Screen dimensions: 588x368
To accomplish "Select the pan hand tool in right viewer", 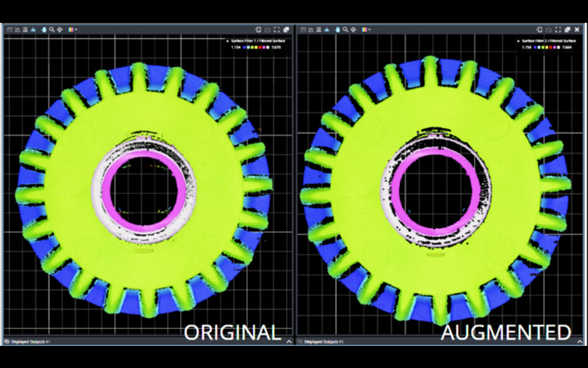I will coord(336,29).
